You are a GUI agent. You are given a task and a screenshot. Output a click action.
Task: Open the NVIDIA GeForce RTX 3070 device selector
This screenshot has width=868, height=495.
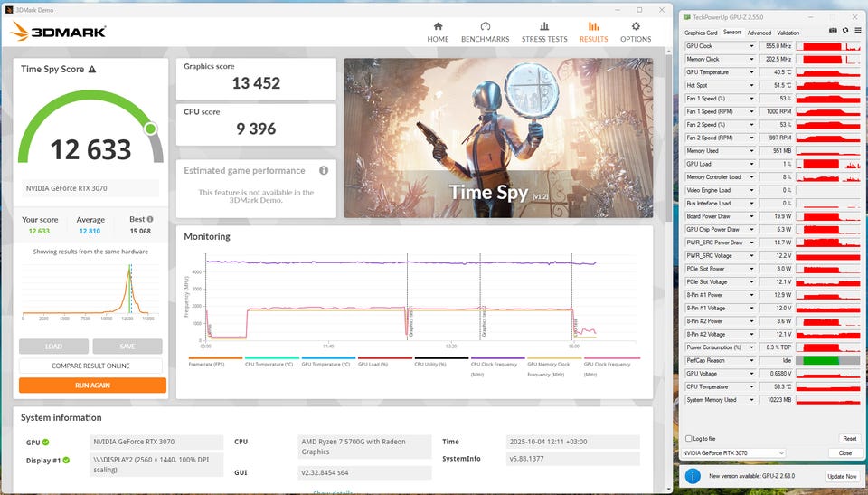pos(733,452)
